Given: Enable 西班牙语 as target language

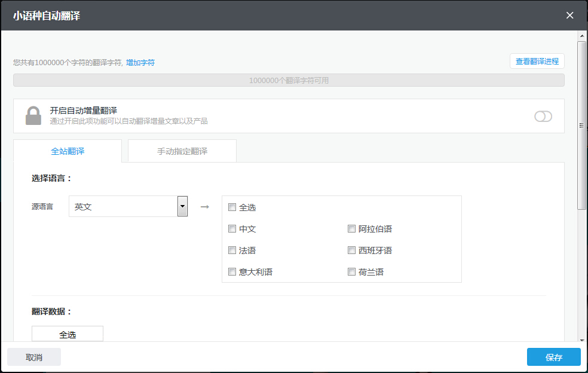Looking at the screenshot, I should coord(352,250).
